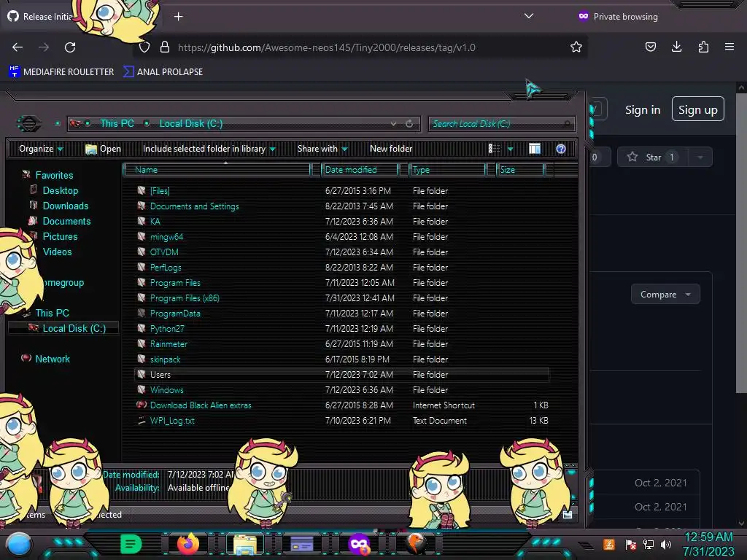Expand the Star button dropdown arrow
Image resolution: width=747 pixels, height=560 pixels.
[x=700, y=157]
